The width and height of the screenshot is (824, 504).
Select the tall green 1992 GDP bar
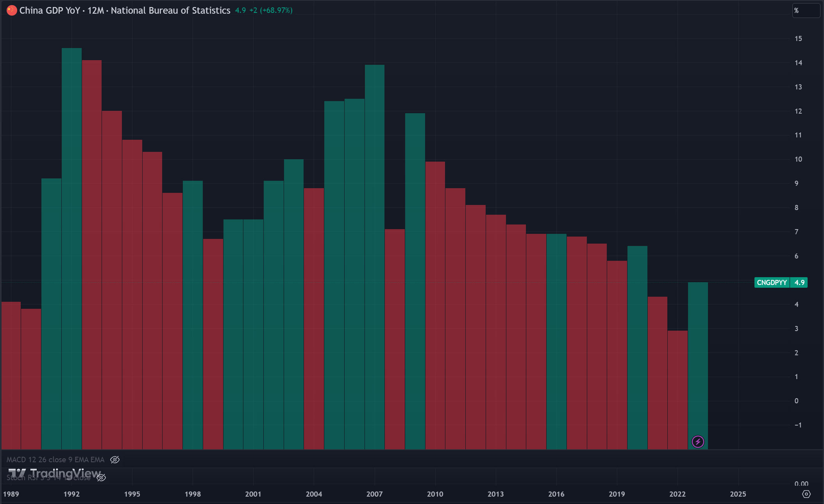[x=71, y=234]
